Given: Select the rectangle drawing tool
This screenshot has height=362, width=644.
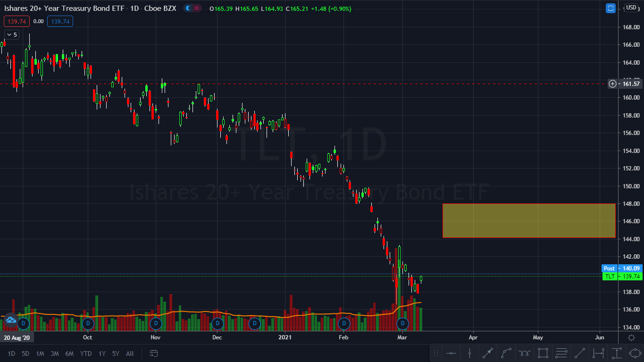Looking at the screenshot, I should 543,353.
